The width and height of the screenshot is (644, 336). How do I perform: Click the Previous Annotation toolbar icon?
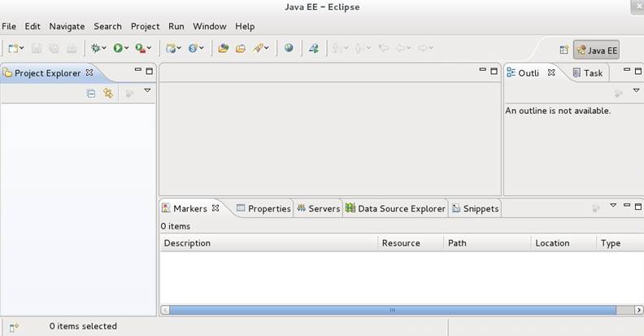point(359,49)
